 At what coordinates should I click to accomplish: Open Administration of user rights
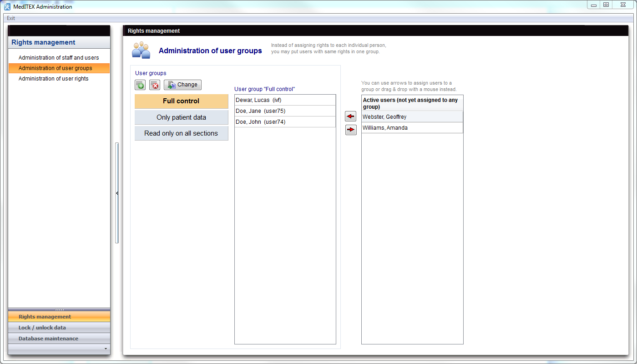pos(59,79)
